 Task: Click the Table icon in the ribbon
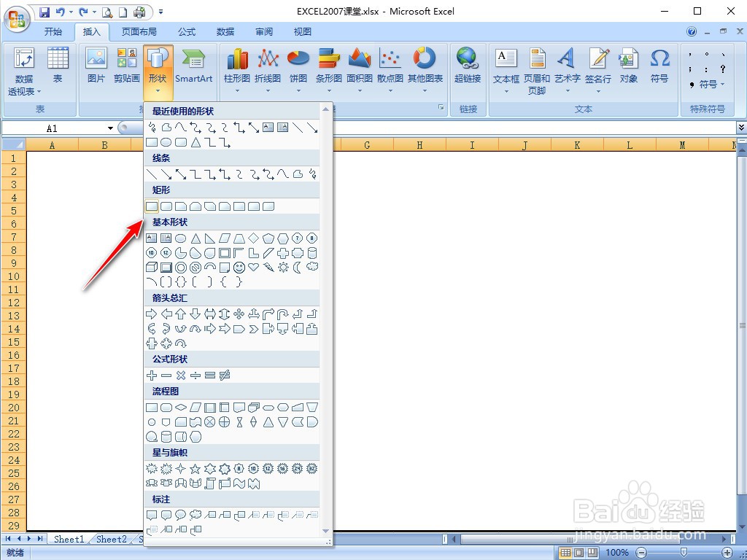[x=58, y=66]
